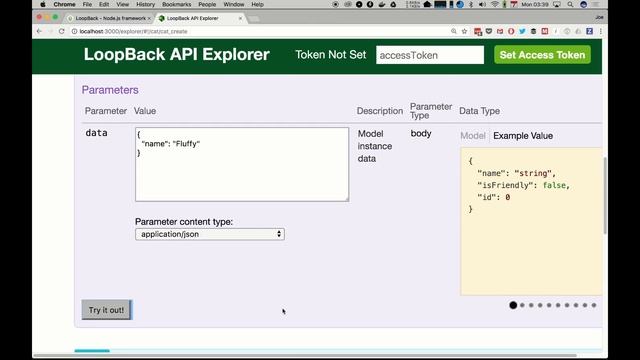Open the Edit menu

click(x=104, y=4)
